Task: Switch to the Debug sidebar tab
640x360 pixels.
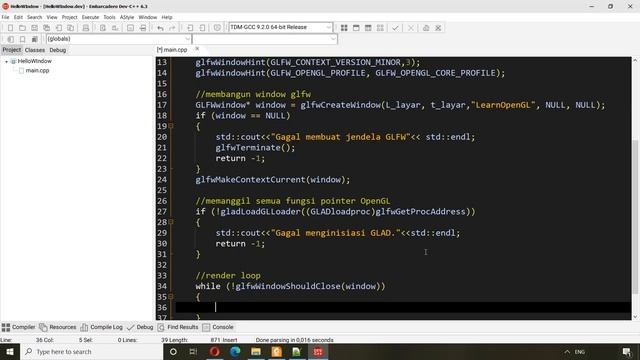Action: (58, 50)
